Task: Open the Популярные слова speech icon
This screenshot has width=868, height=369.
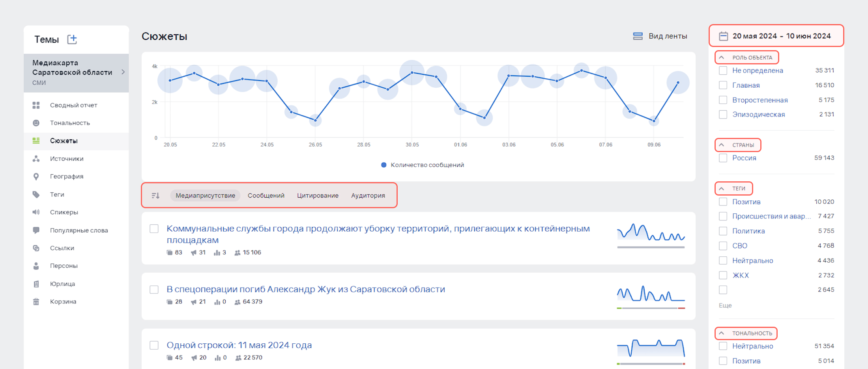Action: (36, 230)
